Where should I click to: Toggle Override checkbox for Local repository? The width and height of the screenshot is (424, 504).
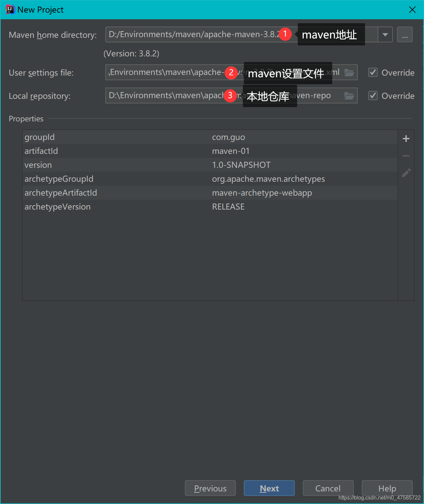pos(373,95)
